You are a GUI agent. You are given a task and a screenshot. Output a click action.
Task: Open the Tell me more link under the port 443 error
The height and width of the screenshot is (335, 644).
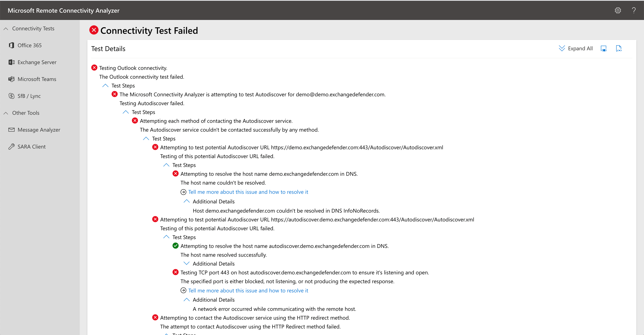(x=248, y=290)
